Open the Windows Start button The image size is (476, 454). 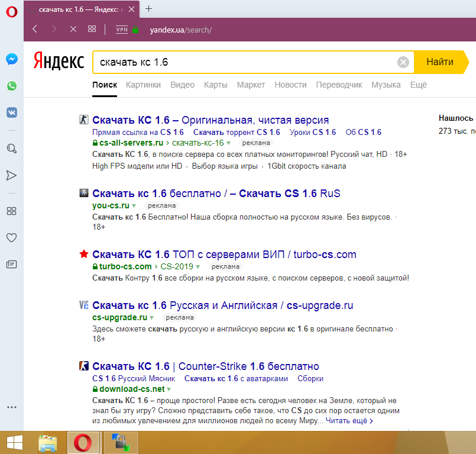15,442
